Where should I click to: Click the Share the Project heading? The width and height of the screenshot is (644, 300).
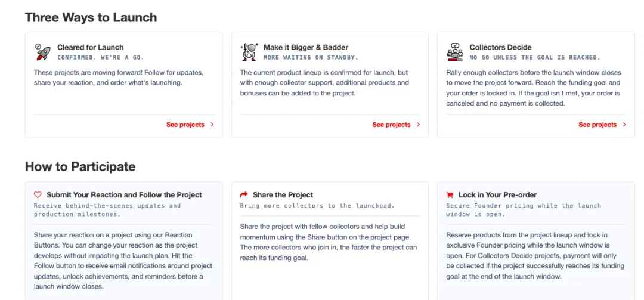coord(283,195)
